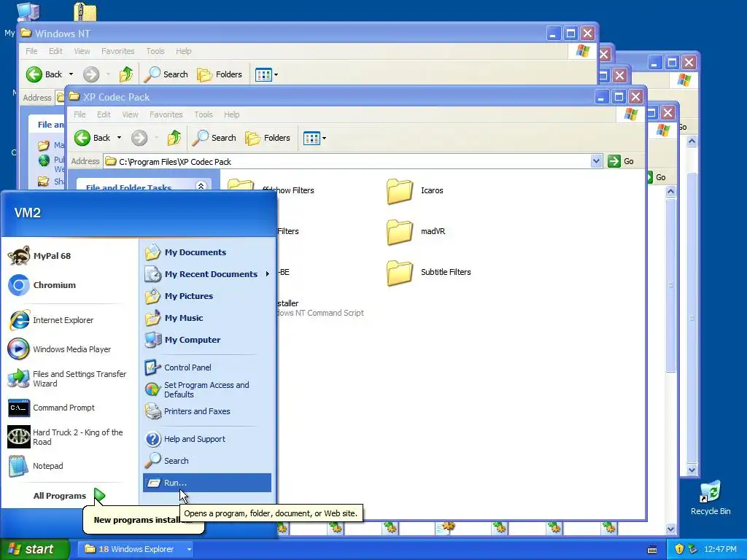This screenshot has width=747, height=560.
Task: Open Tools menu in XP Codec Pack
Action: click(x=204, y=114)
